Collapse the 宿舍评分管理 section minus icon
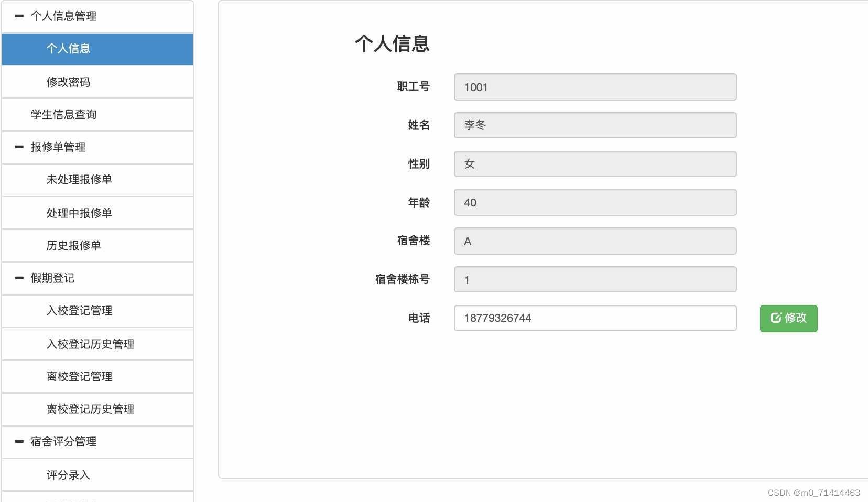868x502 pixels. [19, 442]
